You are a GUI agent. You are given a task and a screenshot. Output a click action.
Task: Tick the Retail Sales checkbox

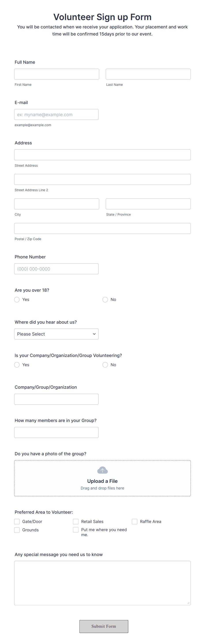pos(76,521)
